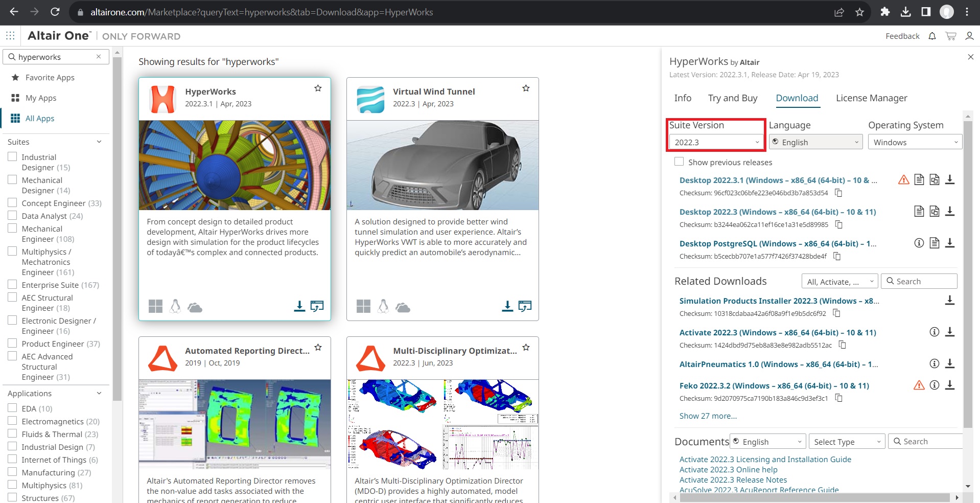Open Activate 2022.3 Online help document
This screenshot has width=980, height=503.
728,469
